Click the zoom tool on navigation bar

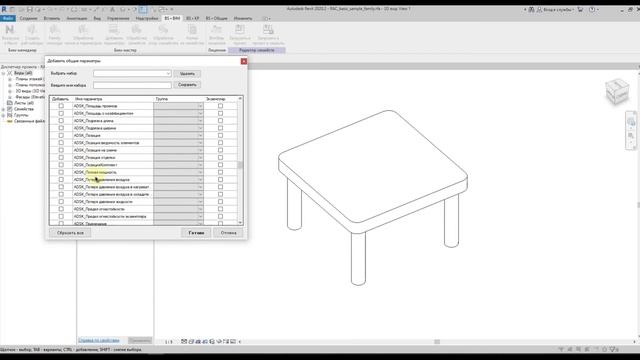point(631,136)
